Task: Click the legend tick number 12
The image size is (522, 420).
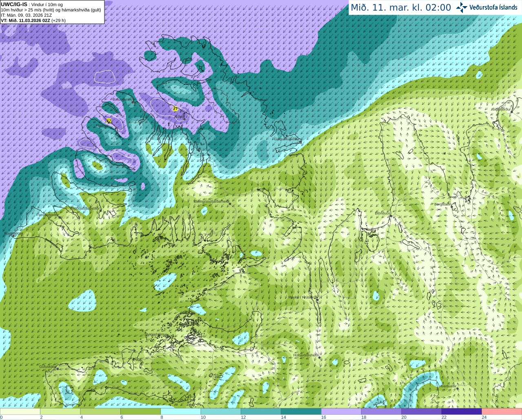Action: tap(243, 417)
